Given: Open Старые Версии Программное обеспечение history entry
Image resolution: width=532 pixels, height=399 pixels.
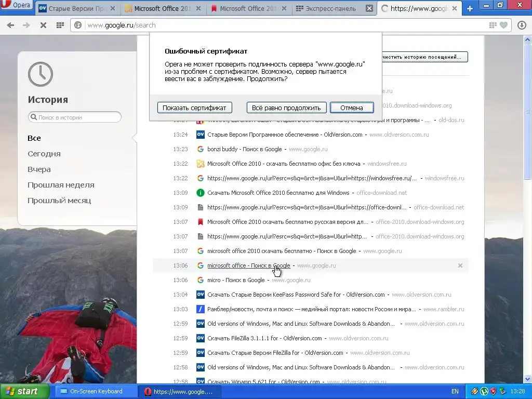Looking at the screenshot, I should click(285, 135).
